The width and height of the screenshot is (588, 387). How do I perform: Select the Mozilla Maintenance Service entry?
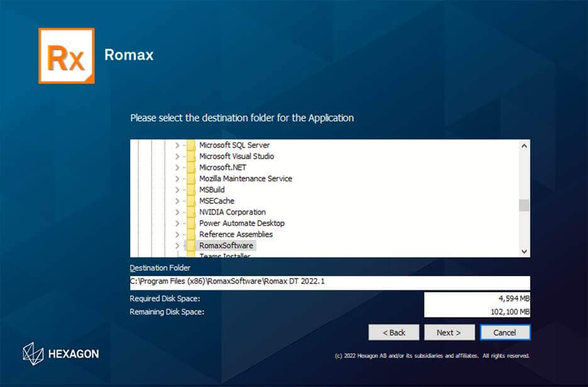point(245,179)
